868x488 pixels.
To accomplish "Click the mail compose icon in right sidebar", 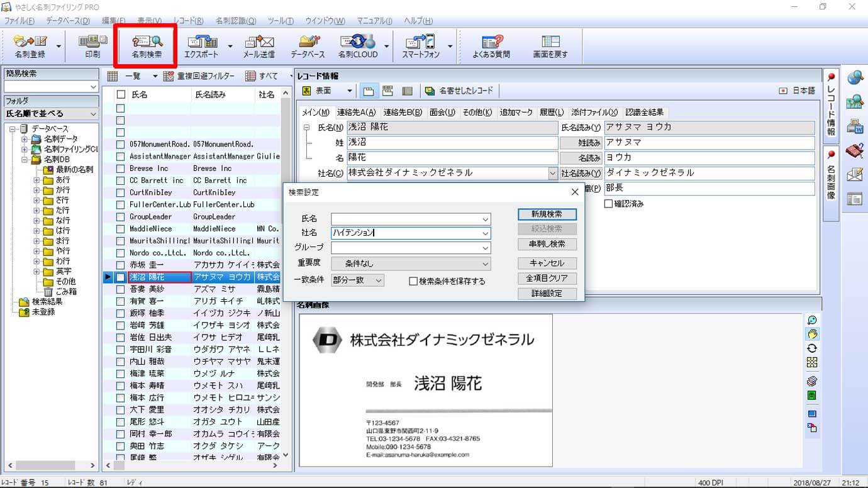I will coord(855,175).
